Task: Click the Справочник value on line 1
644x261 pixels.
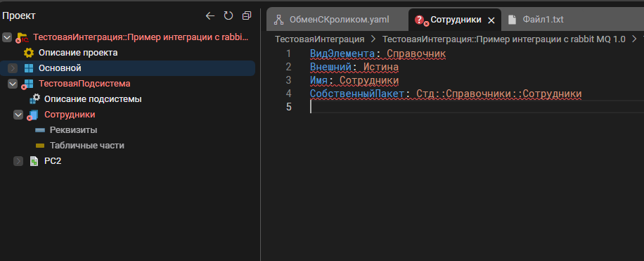Action: (416, 54)
